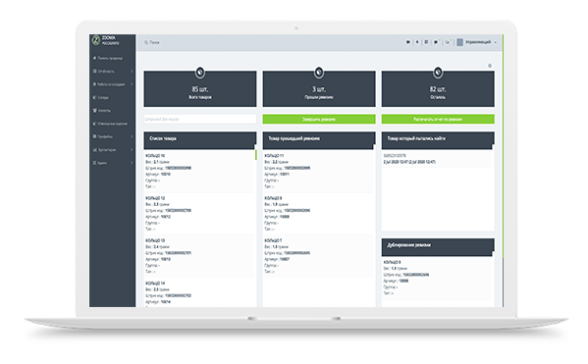Click the plus icon in the top toolbar

[417, 42]
